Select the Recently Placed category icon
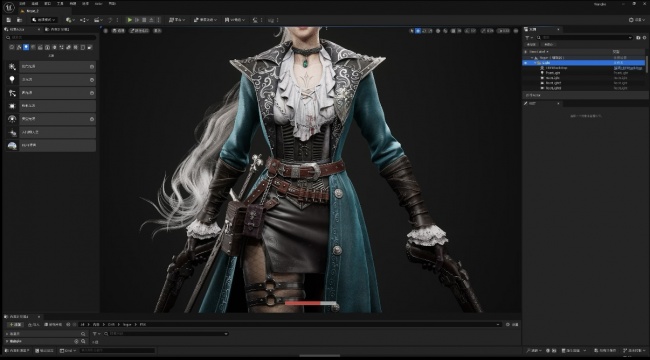The image size is (650, 360). (x=12, y=47)
